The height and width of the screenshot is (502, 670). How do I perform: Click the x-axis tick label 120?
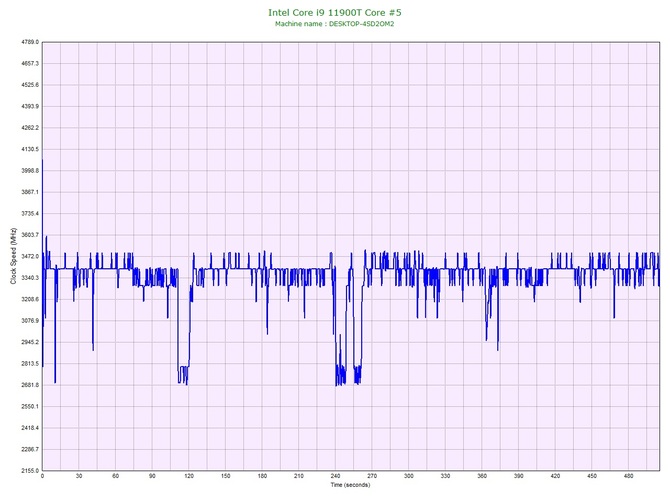tap(189, 476)
